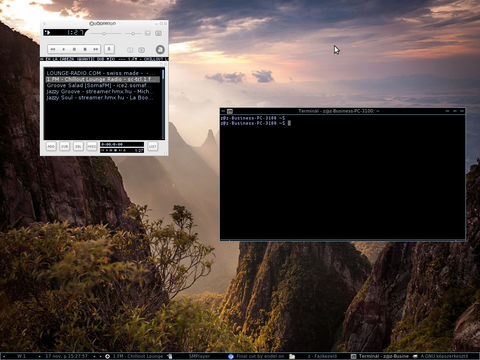Open the playlist ADD menu button
This screenshot has height=360, width=480.
[x=51, y=146]
